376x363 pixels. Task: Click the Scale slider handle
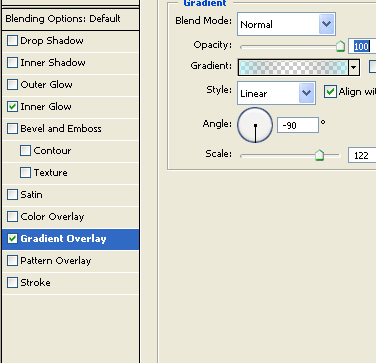[319, 155]
